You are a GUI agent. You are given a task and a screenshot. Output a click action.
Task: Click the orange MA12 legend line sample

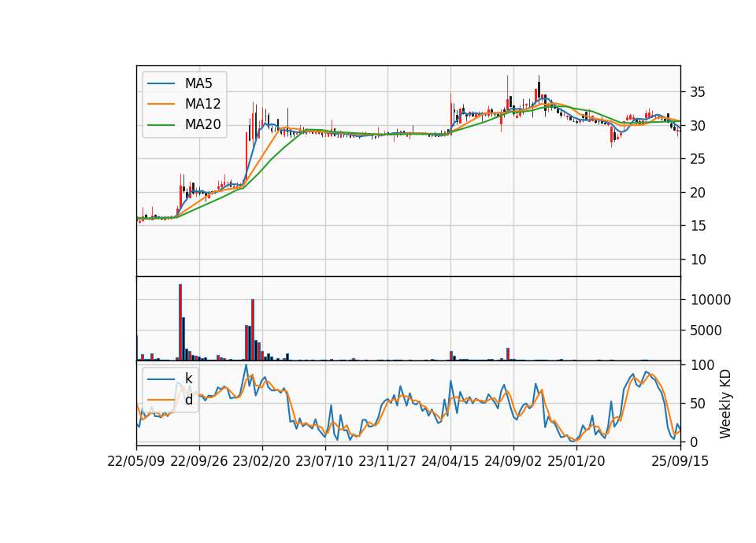[161, 104]
